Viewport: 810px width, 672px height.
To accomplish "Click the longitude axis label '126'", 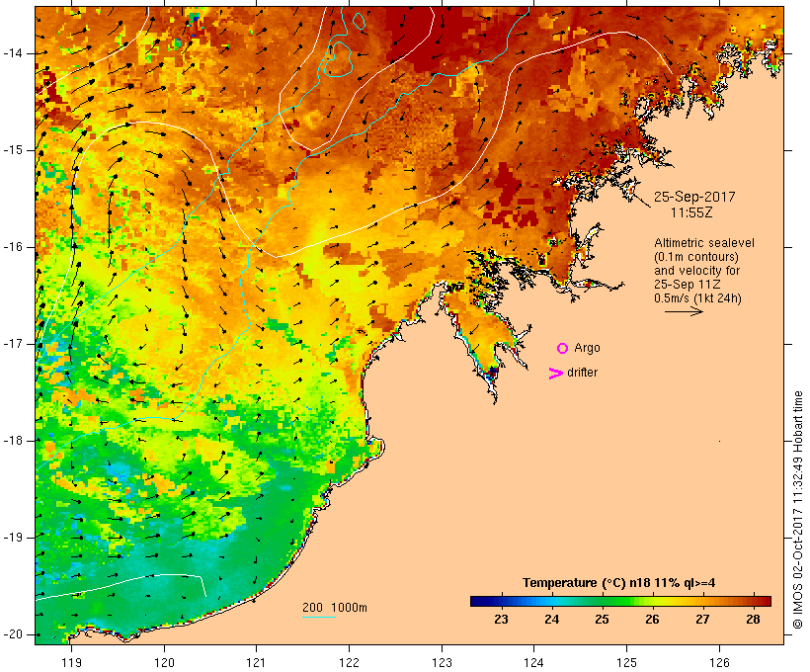I will click(719, 662).
